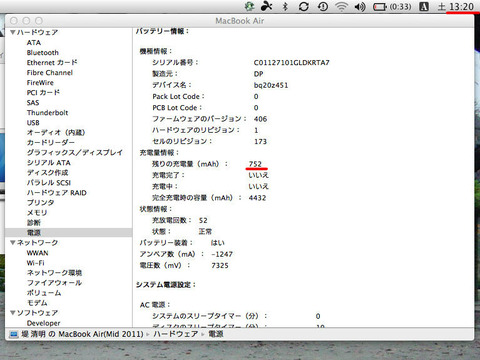Select ファイアウォール in the sidebar
Viewport: 480px width, 360px height.
(x=54, y=283)
